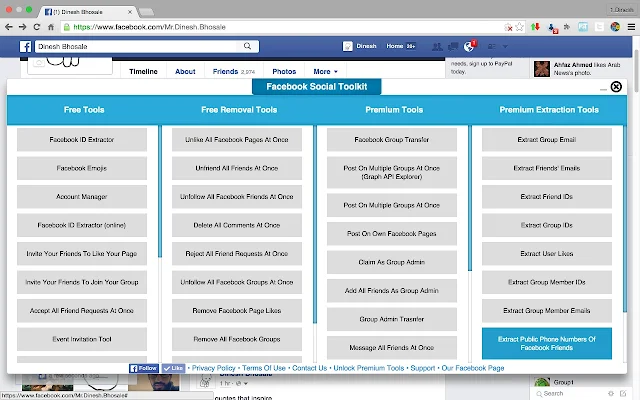Expand the More profile dropdown
Screen dimensions: 640x400
pos(325,71)
